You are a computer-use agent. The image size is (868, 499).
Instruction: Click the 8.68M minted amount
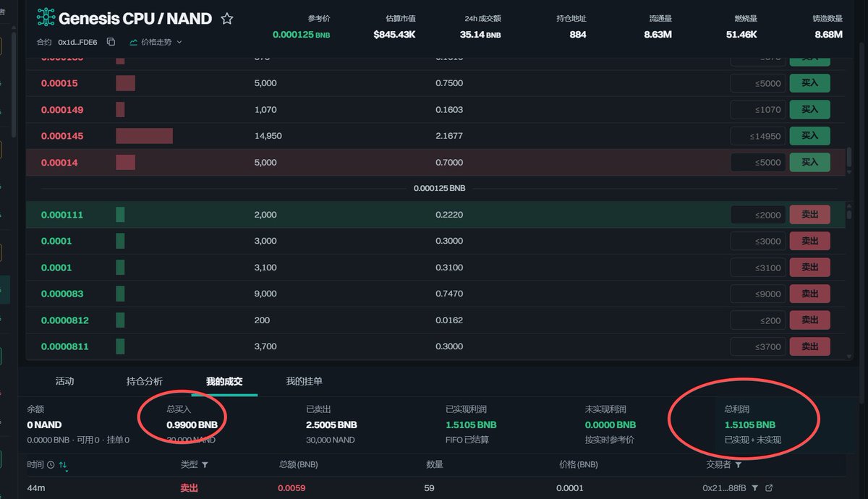[x=828, y=34]
